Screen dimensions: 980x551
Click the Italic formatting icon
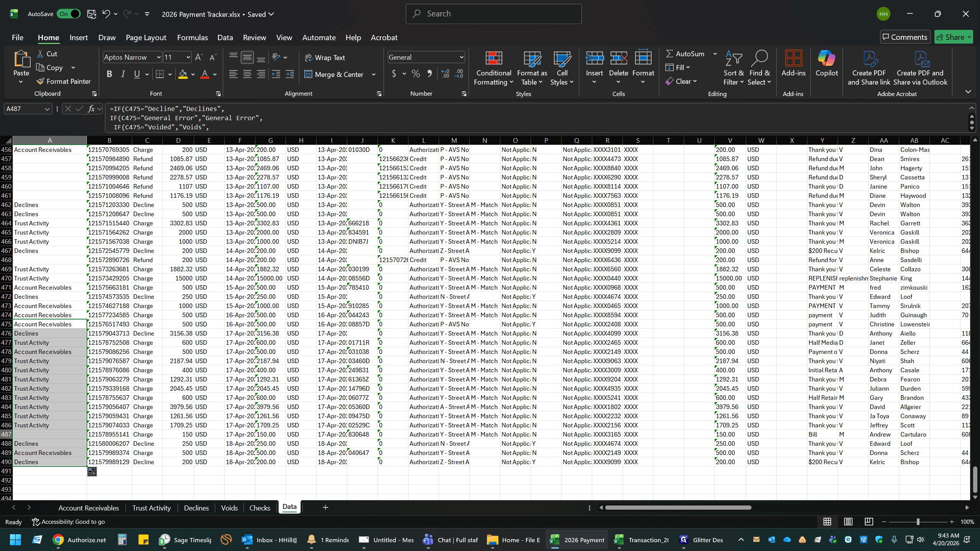pos(123,74)
